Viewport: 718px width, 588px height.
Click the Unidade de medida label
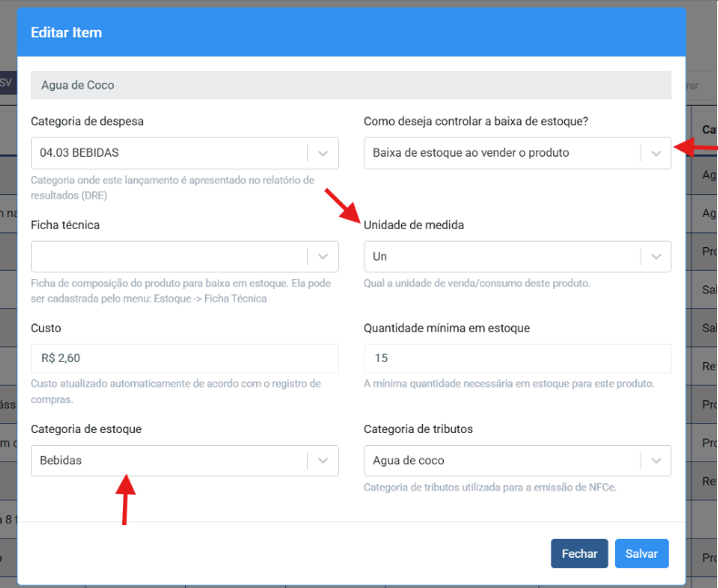coord(414,225)
